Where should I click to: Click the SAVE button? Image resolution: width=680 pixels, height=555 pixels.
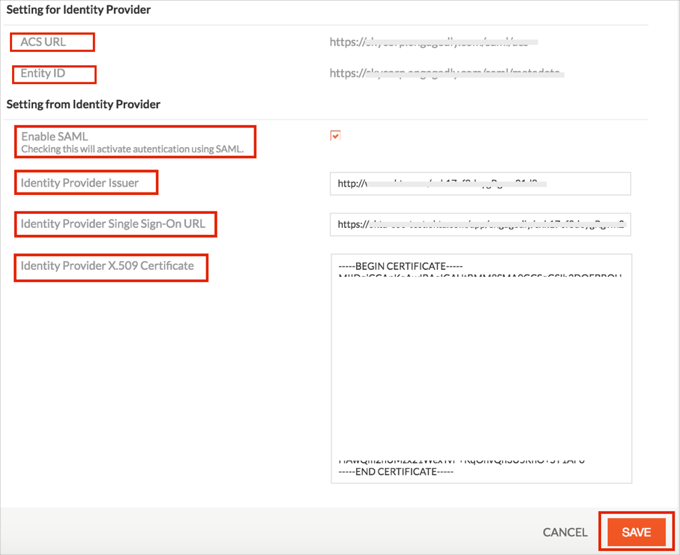pyautogui.click(x=635, y=532)
